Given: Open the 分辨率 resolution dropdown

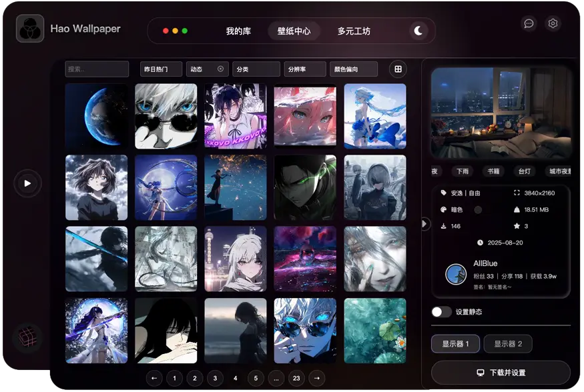Looking at the screenshot, I should point(305,69).
